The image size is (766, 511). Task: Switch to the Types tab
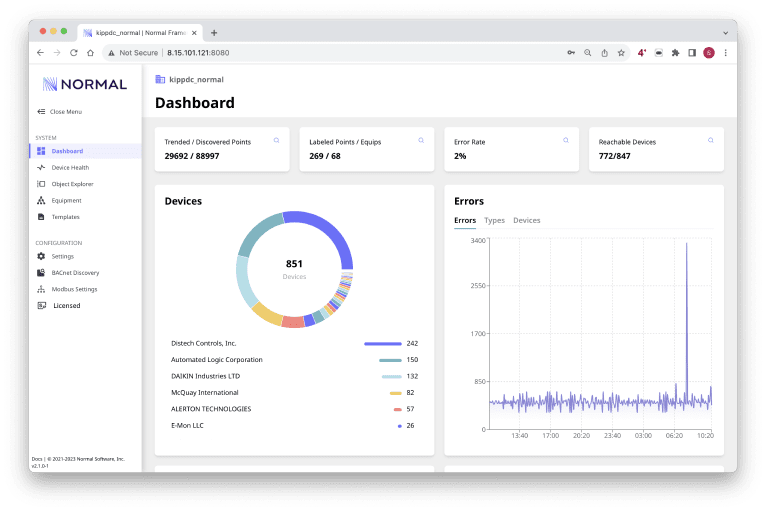(494, 220)
